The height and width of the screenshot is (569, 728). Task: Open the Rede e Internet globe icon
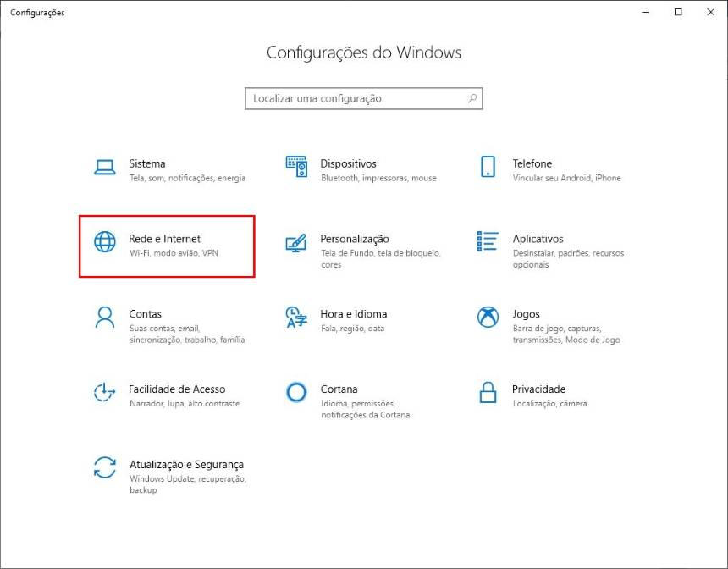pyautogui.click(x=105, y=241)
